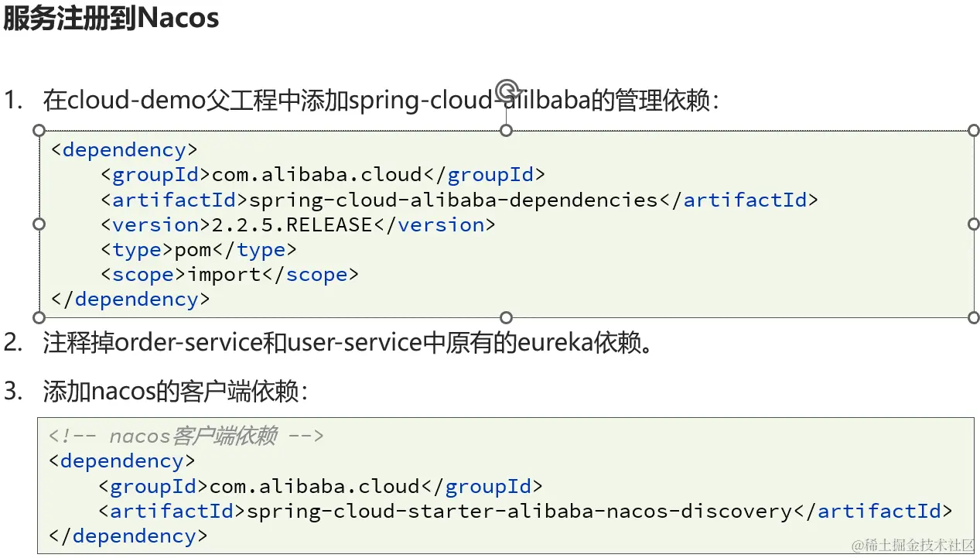Click the rotation handle above the selected text box
Viewport: 980px width, 558px height.
[x=507, y=89]
